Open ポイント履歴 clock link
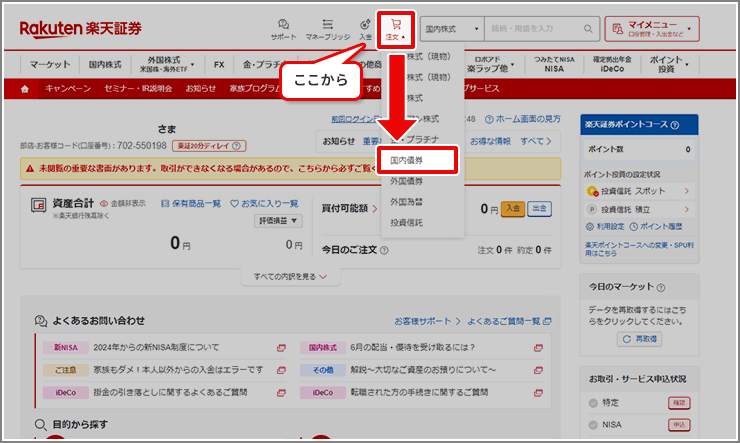The width and height of the screenshot is (740, 443). pos(656,226)
